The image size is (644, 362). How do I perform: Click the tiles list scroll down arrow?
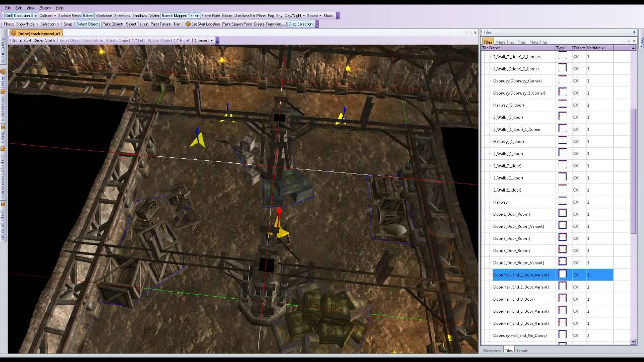click(633, 342)
